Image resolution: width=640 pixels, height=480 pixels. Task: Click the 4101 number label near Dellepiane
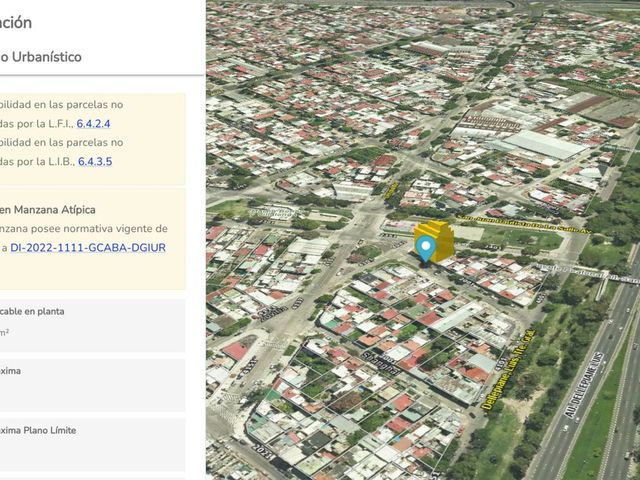tap(501, 364)
